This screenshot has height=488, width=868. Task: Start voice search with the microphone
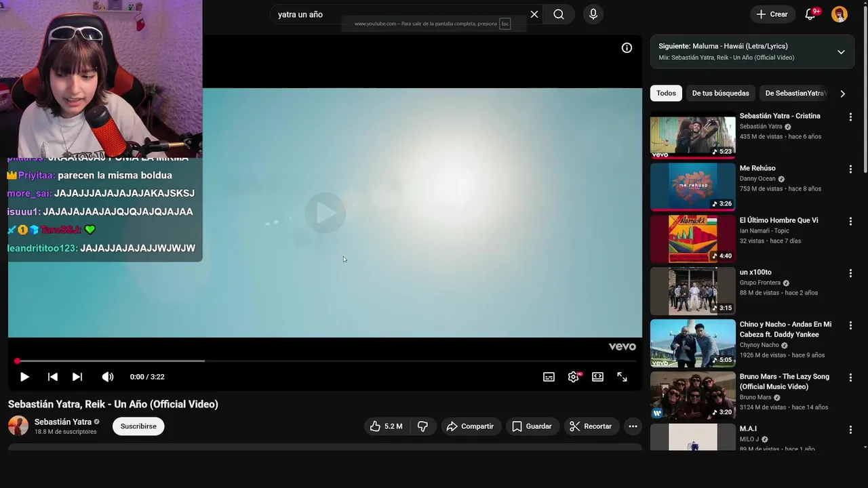pos(593,14)
